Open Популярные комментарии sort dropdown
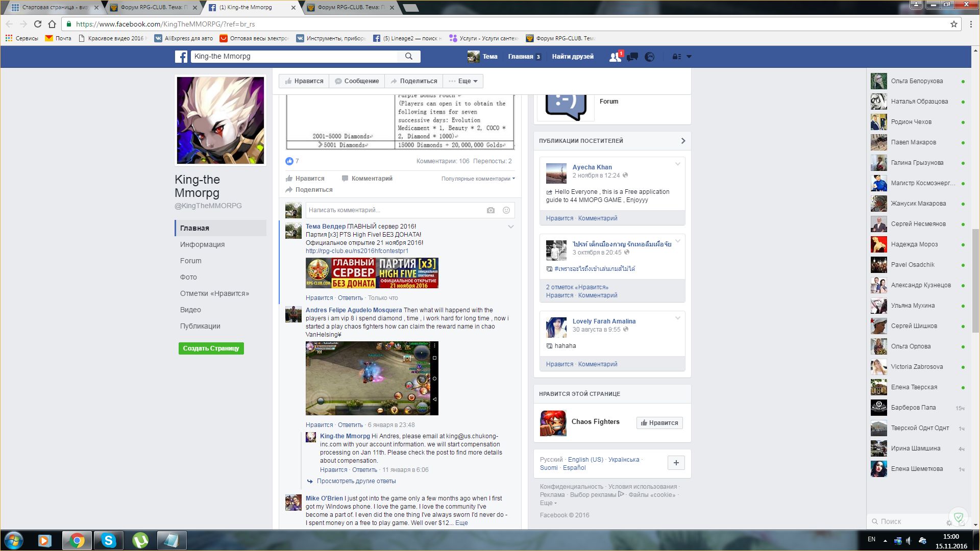Screen dimensions: 980x551 478,179
